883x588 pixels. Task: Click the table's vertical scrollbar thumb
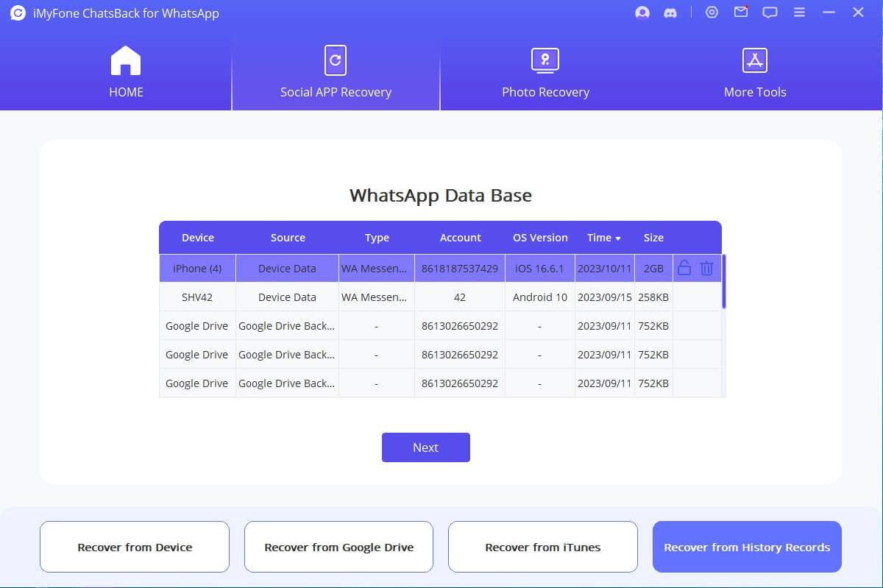(x=724, y=281)
